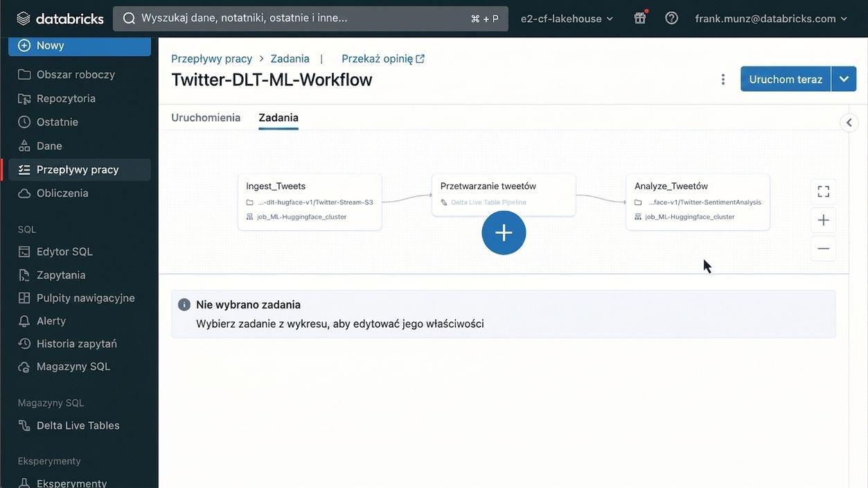Add a new task with plus button
Image resolution: width=868 pixels, height=488 pixels.
pyautogui.click(x=504, y=232)
